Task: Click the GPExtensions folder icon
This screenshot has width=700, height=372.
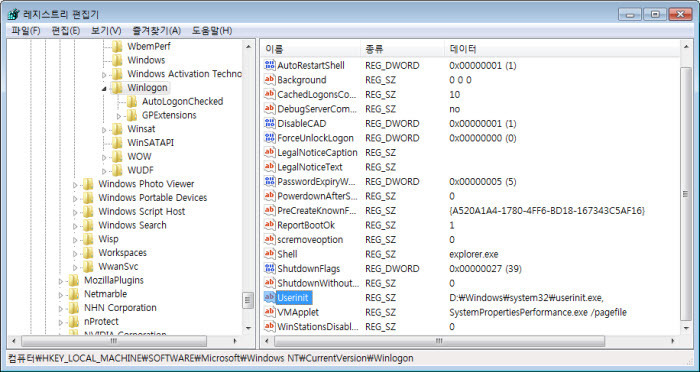Action: click(x=132, y=115)
